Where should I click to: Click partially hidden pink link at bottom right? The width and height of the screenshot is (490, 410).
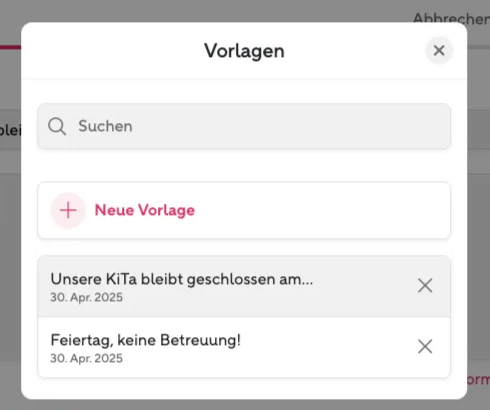click(478, 380)
